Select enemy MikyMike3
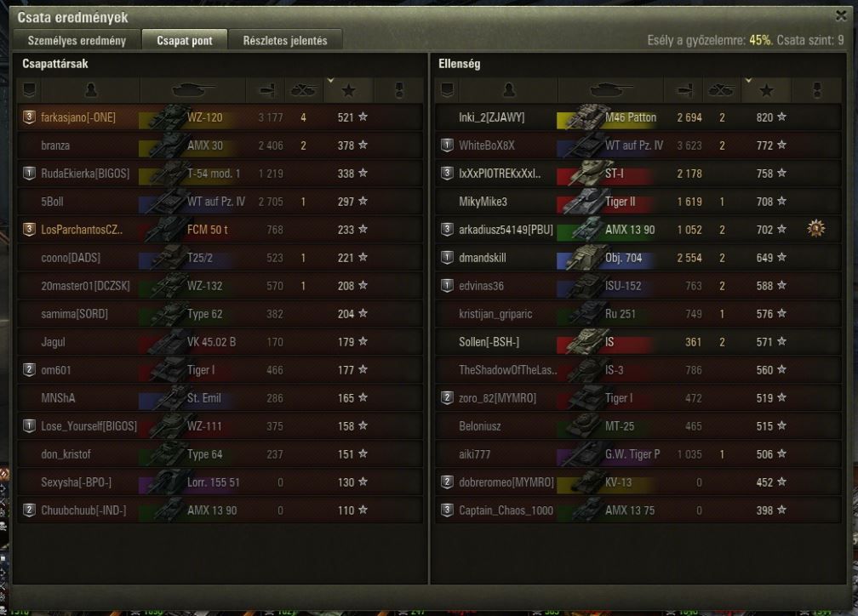Screen dimensions: 858x616 click(483, 202)
